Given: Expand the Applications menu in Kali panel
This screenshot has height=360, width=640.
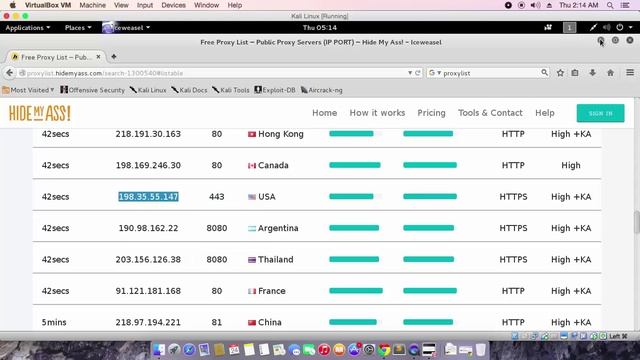Looking at the screenshot, I should (28, 27).
